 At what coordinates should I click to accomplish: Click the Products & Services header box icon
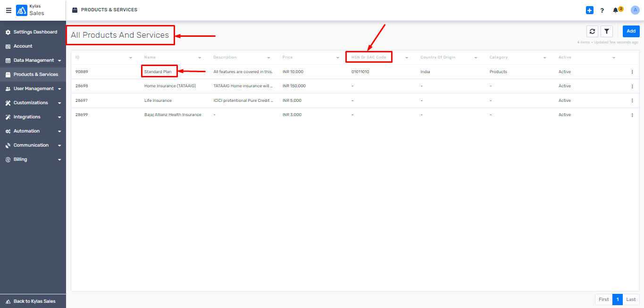pyautogui.click(x=75, y=10)
